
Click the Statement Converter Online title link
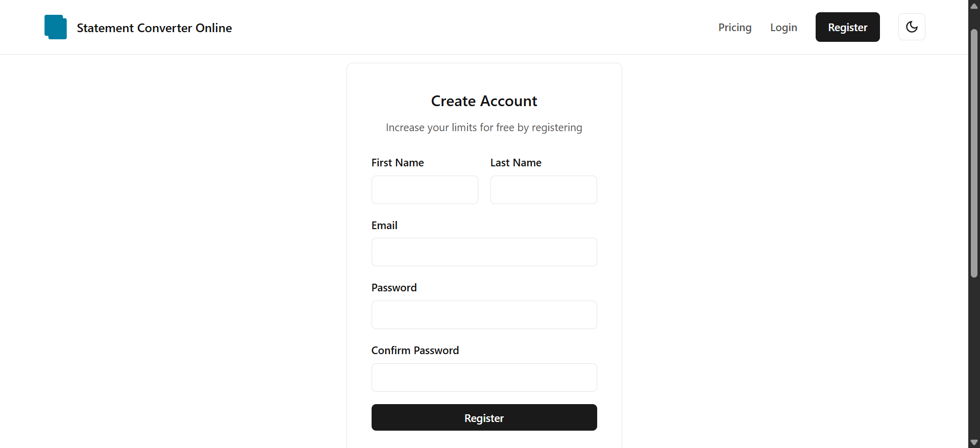154,28
